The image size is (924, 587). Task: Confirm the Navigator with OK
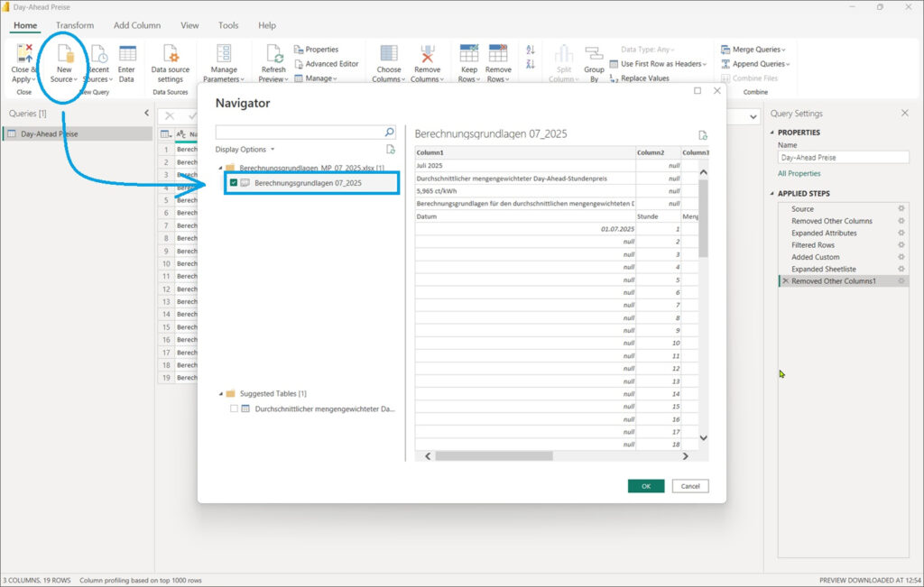[x=646, y=486]
